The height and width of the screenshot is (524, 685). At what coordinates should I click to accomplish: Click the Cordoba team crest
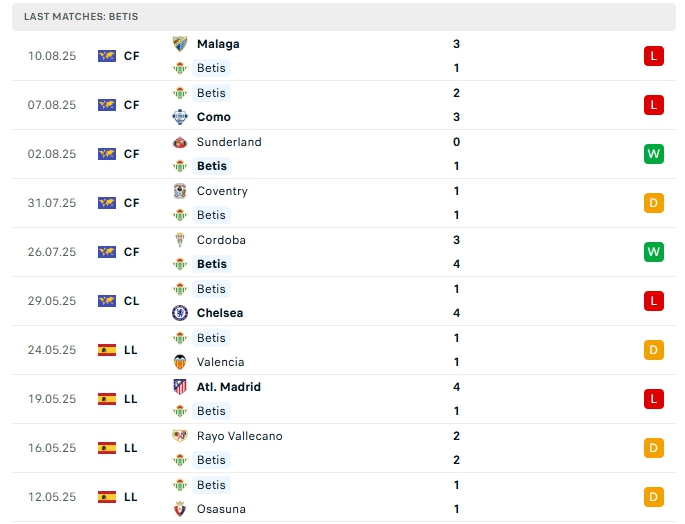click(x=180, y=240)
